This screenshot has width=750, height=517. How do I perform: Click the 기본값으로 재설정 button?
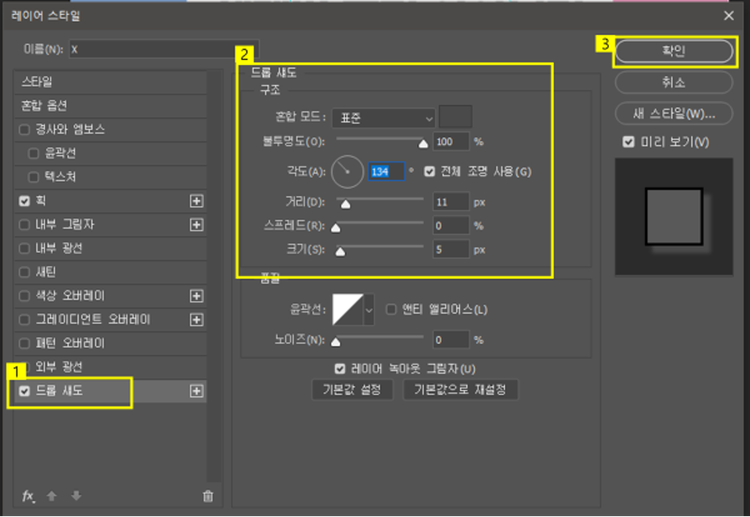click(460, 390)
